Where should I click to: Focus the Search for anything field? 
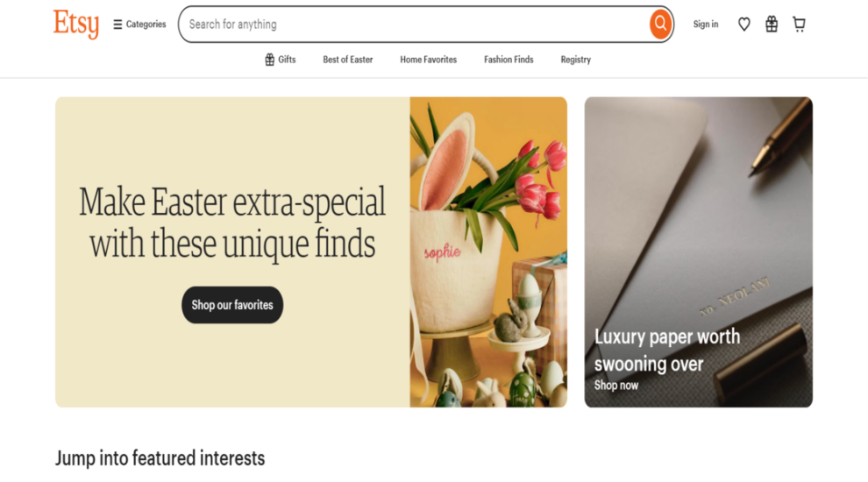(x=414, y=25)
